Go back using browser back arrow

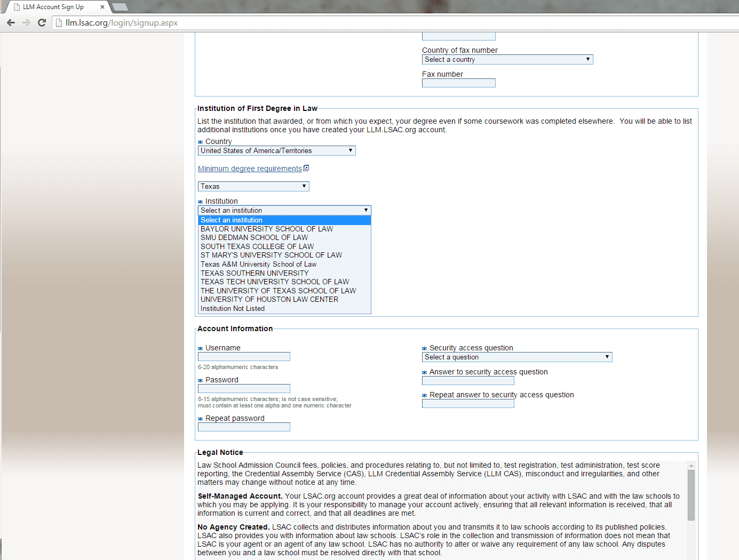[11, 22]
